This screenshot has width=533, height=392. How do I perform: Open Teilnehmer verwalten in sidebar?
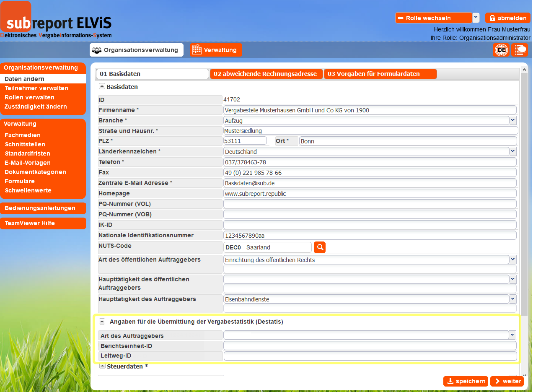coord(36,88)
